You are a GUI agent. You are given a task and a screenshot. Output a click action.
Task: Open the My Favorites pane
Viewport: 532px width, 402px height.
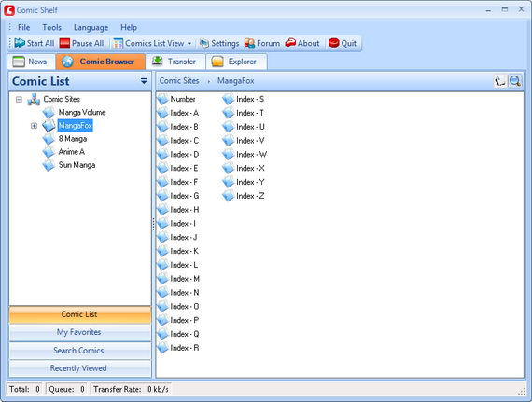coord(79,332)
